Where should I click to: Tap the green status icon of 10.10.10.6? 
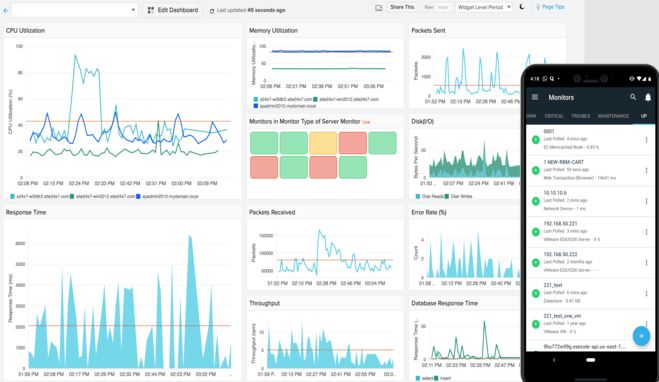coord(535,201)
